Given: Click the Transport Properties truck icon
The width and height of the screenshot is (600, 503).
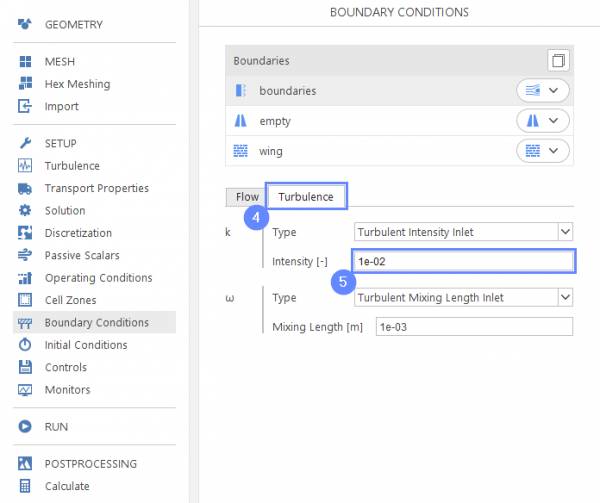Looking at the screenshot, I should (25, 188).
